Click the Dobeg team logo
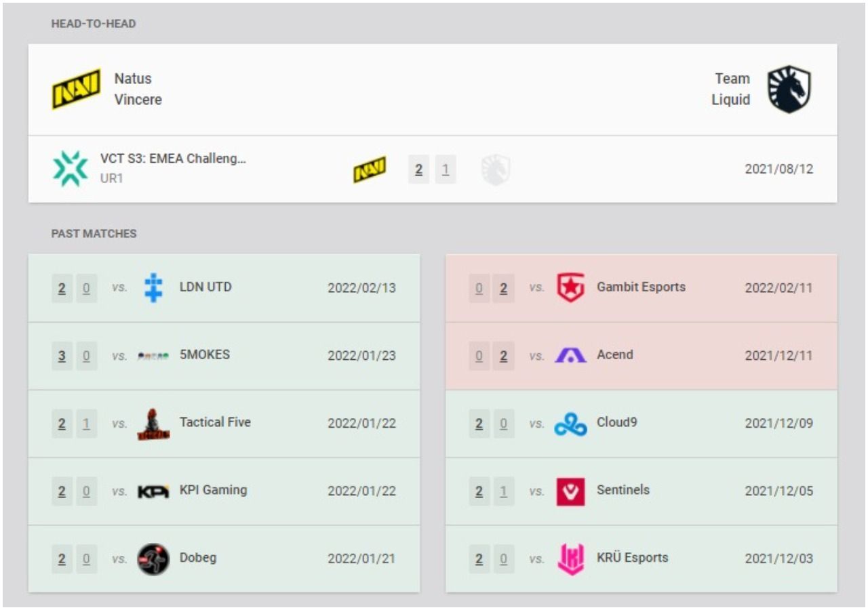Viewport: 868px width, 610px height. 153,559
